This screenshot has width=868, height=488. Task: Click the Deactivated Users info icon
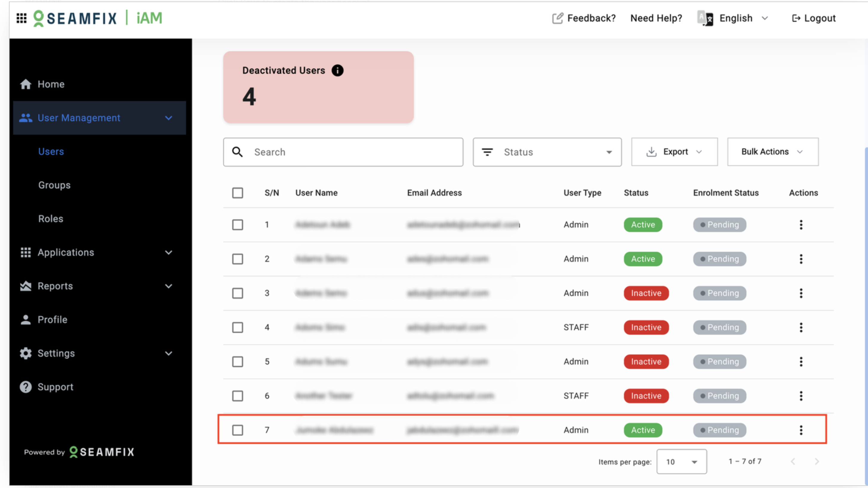point(337,70)
